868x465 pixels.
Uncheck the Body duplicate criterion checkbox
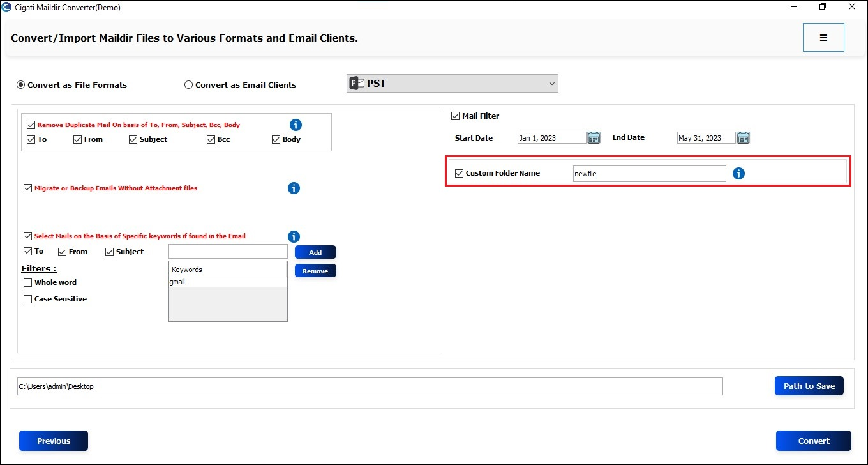276,139
